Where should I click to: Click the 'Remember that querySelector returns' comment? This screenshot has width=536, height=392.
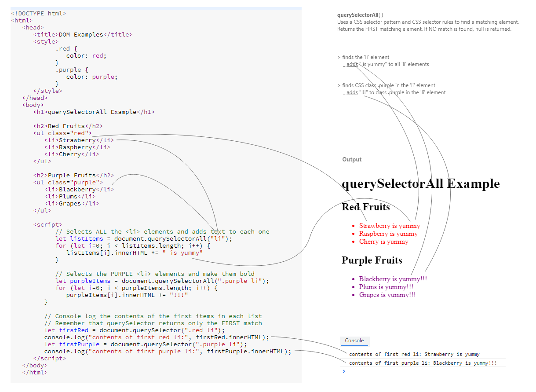[153, 323]
